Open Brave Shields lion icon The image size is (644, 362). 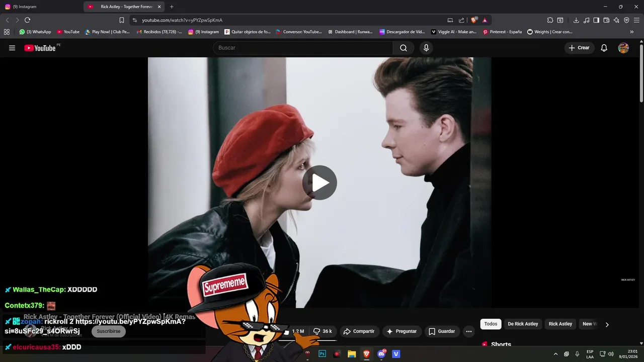(x=474, y=20)
